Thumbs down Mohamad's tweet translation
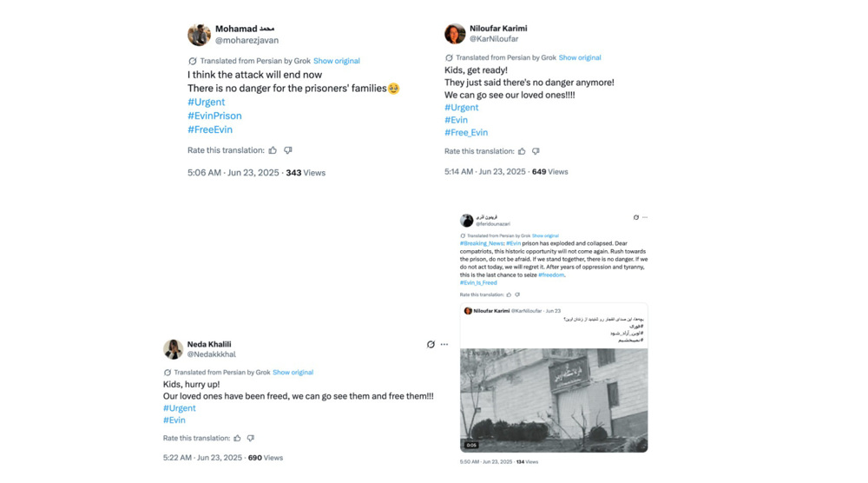 point(288,150)
